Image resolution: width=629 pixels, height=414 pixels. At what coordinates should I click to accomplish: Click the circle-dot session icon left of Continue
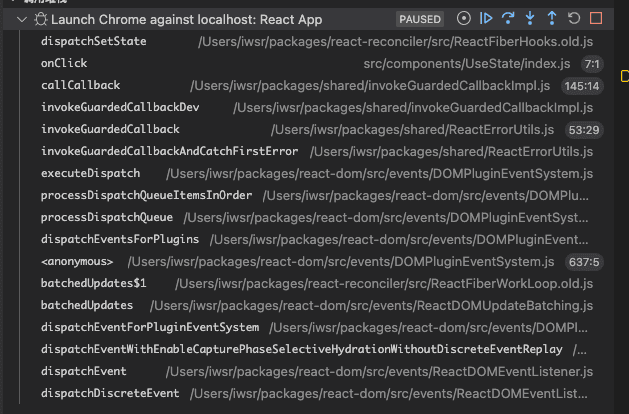click(x=464, y=19)
